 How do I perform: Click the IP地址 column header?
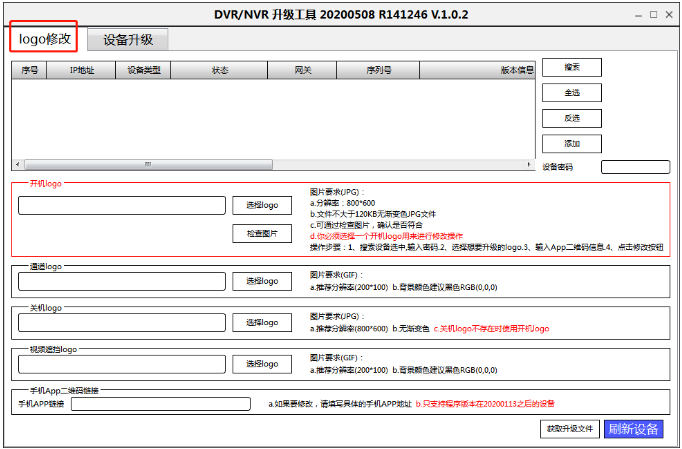coord(81,70)
